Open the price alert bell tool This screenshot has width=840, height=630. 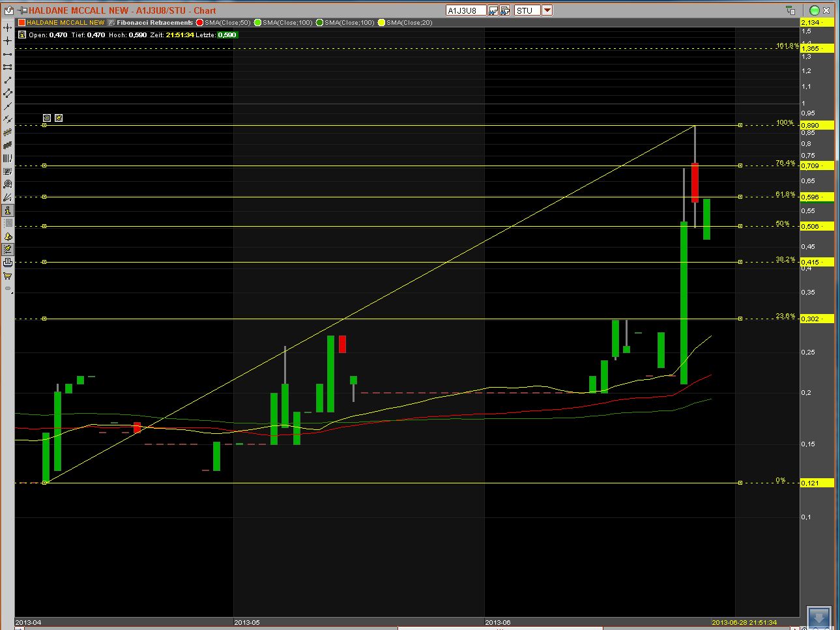(8, 237)
